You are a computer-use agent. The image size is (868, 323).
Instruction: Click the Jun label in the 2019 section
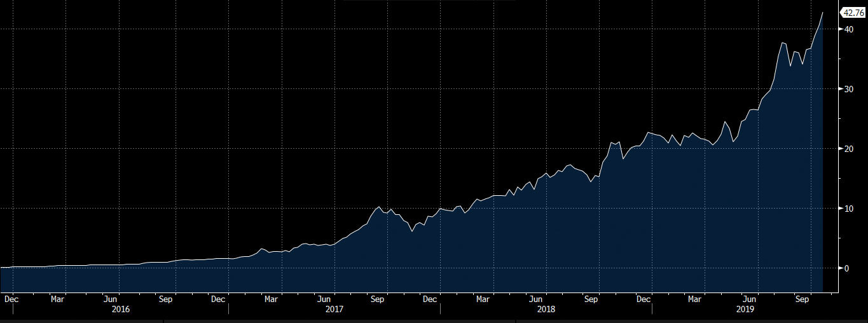(750, 299)
